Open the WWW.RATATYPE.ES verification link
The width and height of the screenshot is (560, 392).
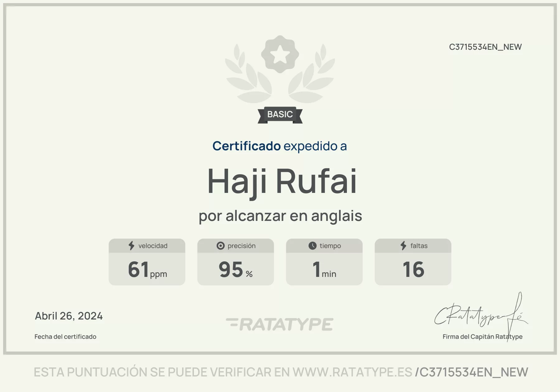click(x=352, y=372)
